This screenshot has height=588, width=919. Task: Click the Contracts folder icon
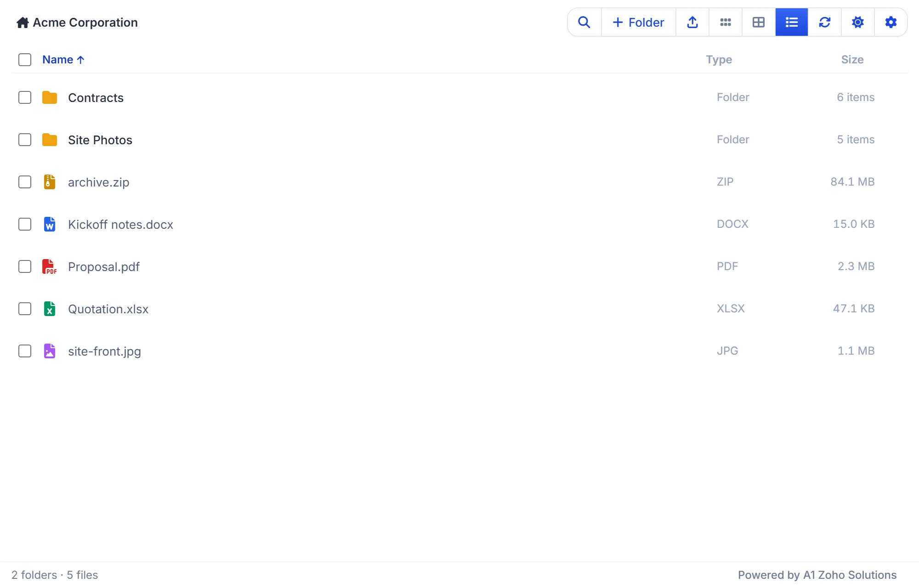50,97
